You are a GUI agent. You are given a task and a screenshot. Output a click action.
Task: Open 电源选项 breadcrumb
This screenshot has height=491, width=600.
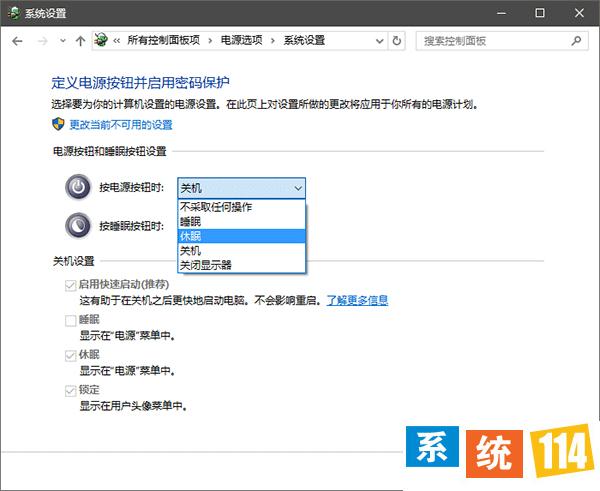(241, 40)
